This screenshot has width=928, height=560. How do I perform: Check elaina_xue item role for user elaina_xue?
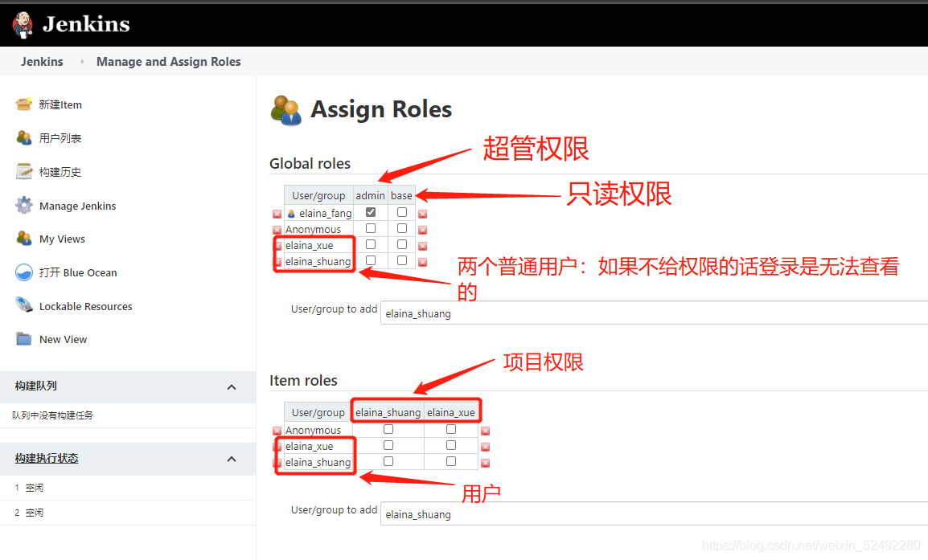coord(451,445)
